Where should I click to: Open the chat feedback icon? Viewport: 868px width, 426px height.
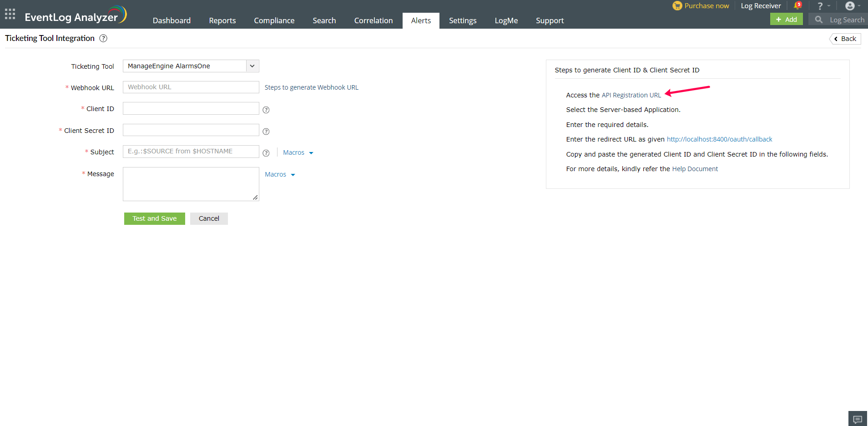point(858,419)
